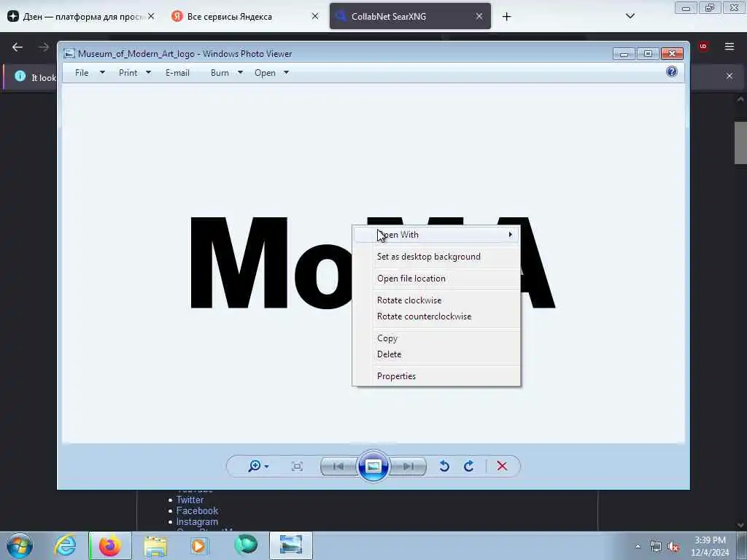
Task: Open the Facebook link on the page
Action: tap(197, 510)
